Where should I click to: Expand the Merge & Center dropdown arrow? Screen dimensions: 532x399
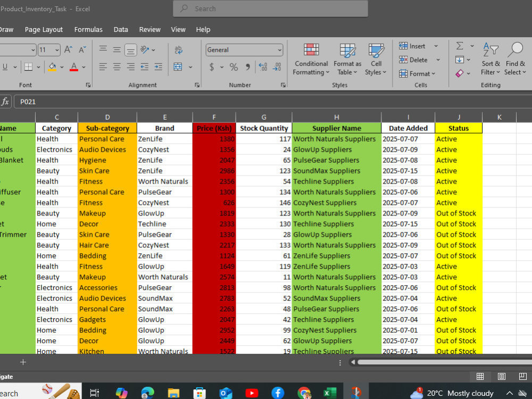pos(190,67)
